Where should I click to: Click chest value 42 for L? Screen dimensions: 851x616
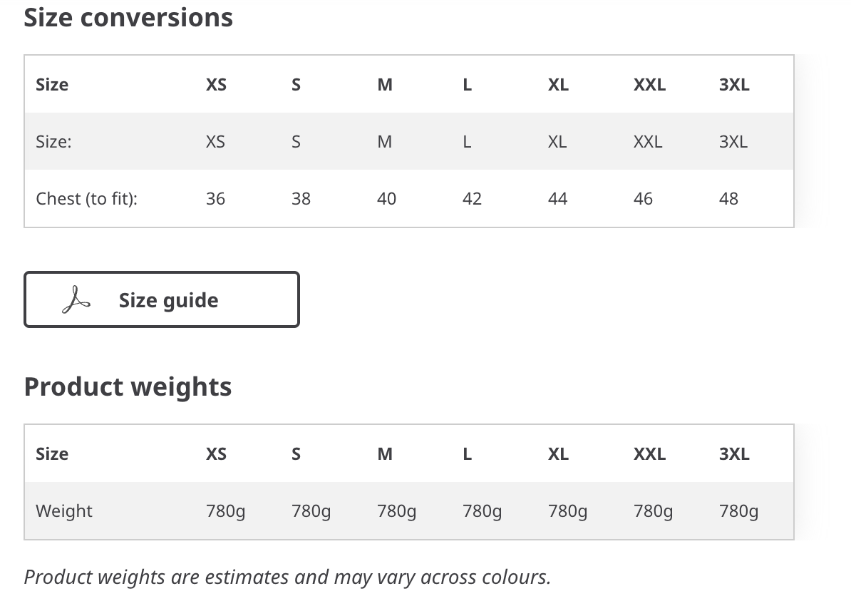coord(472,199)
